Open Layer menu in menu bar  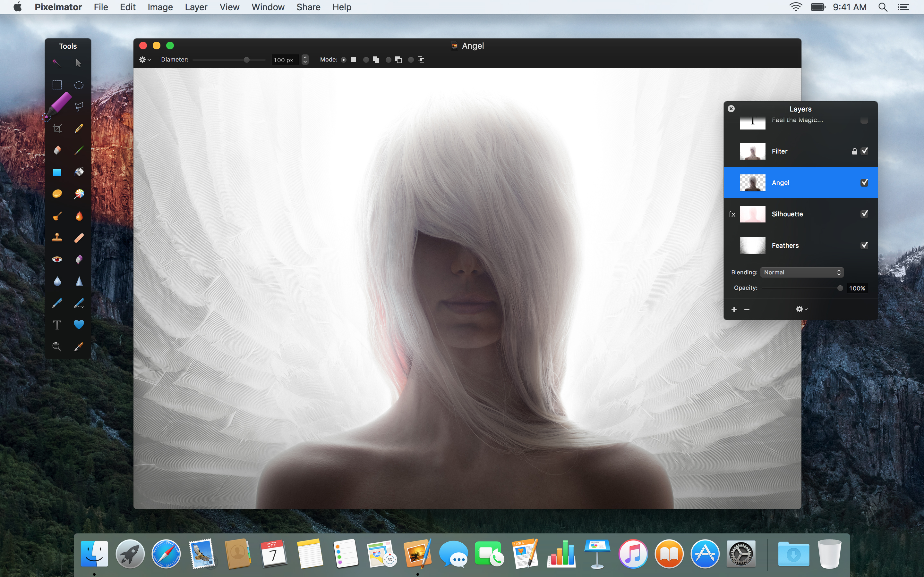pyautogui.click(x=196, y=7)
